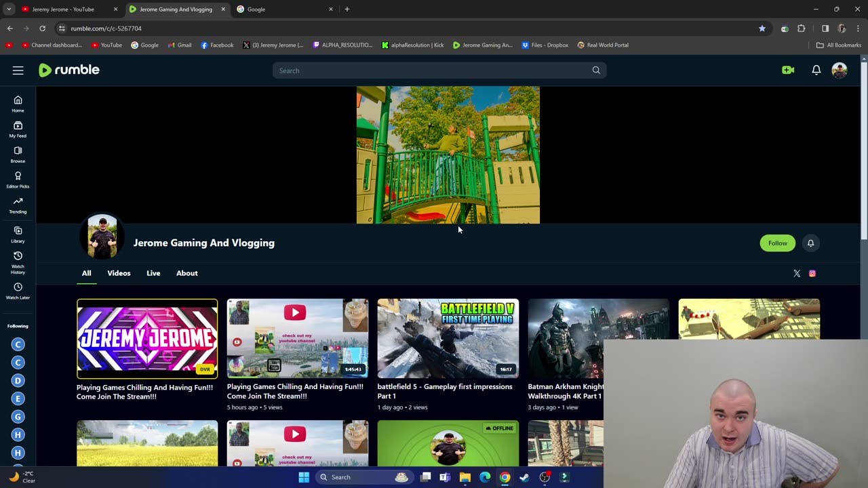Image resolution: width=868 pixels, height=488 pixels.
Task: Open followed channel D in sidebar
Action: coord(18,380)
